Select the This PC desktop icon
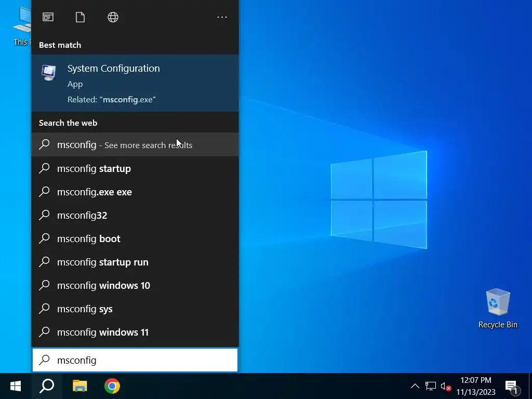Screen dimensions: 532x399 (22, 26)
